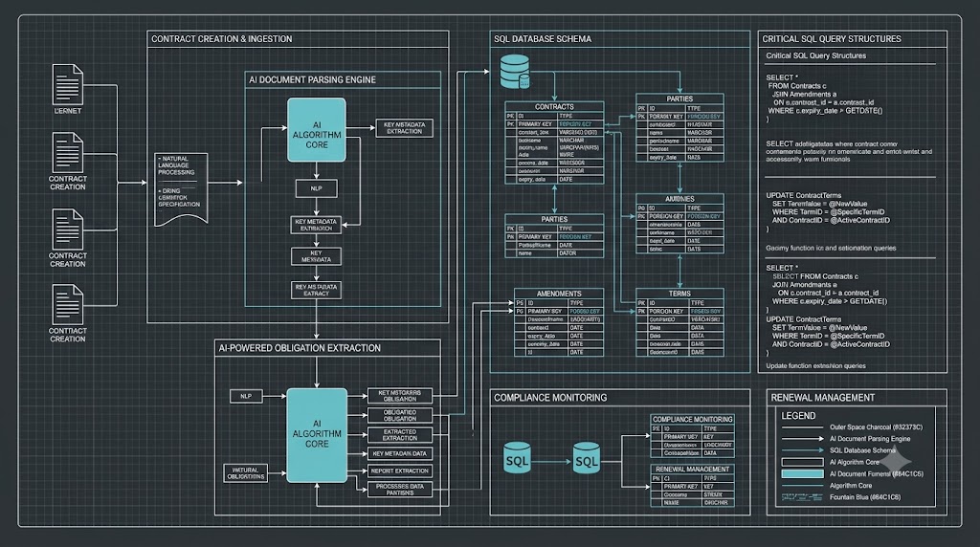Image resolution: width=980 pixels, height=547 pixels.
Task: Click the Compliance Monitoring panel title
Action: (550, 398)
